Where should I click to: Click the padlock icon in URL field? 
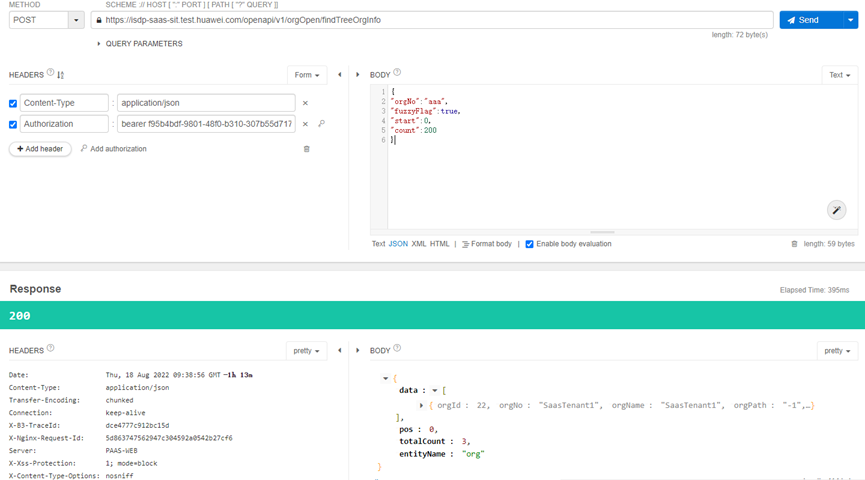tap(99, 20)
